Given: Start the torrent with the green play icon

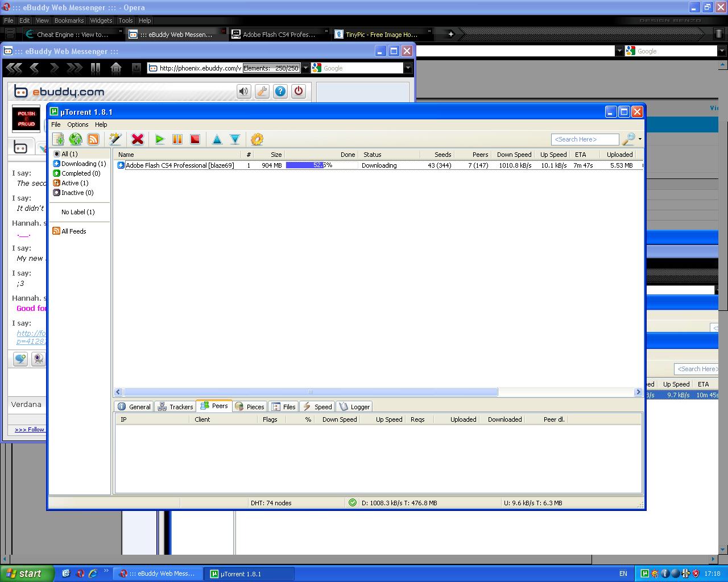Looking at the screenshot, I should click(160, 139).
